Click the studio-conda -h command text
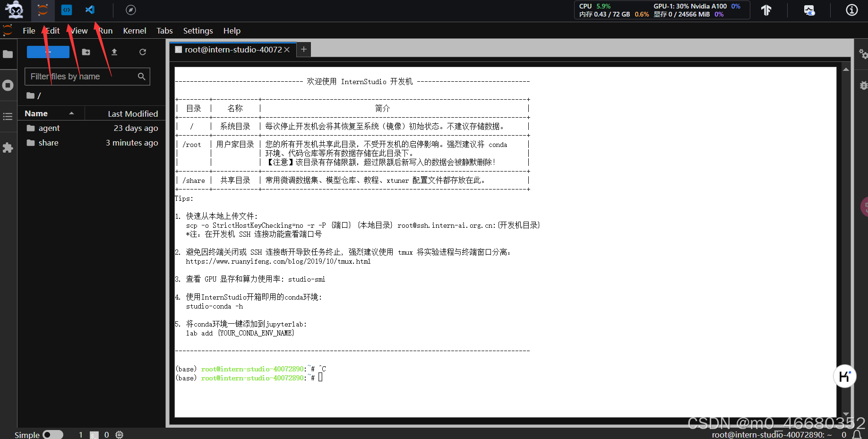This screenshot has width=868, height=439. 214,306
